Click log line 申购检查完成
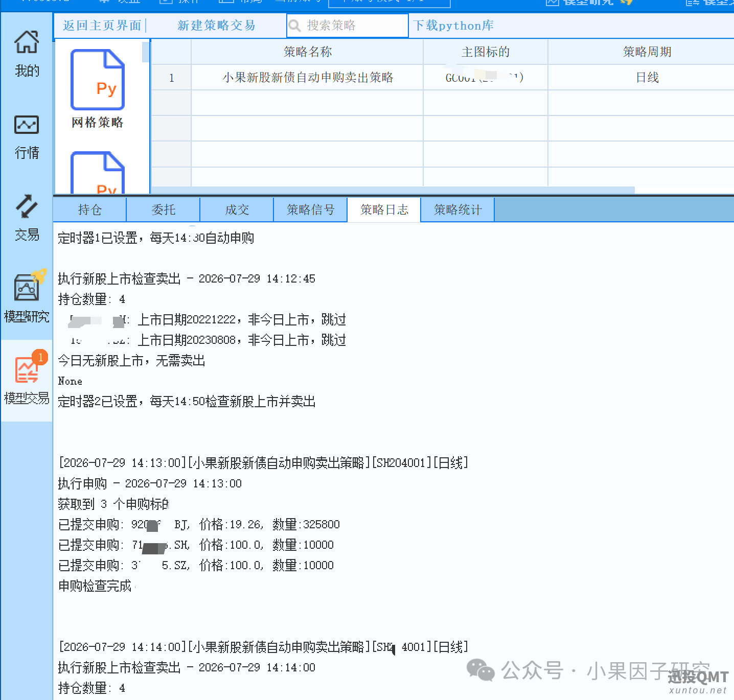Screen dimensions: 734x700 pyautogui.click(x=95, y=586)
